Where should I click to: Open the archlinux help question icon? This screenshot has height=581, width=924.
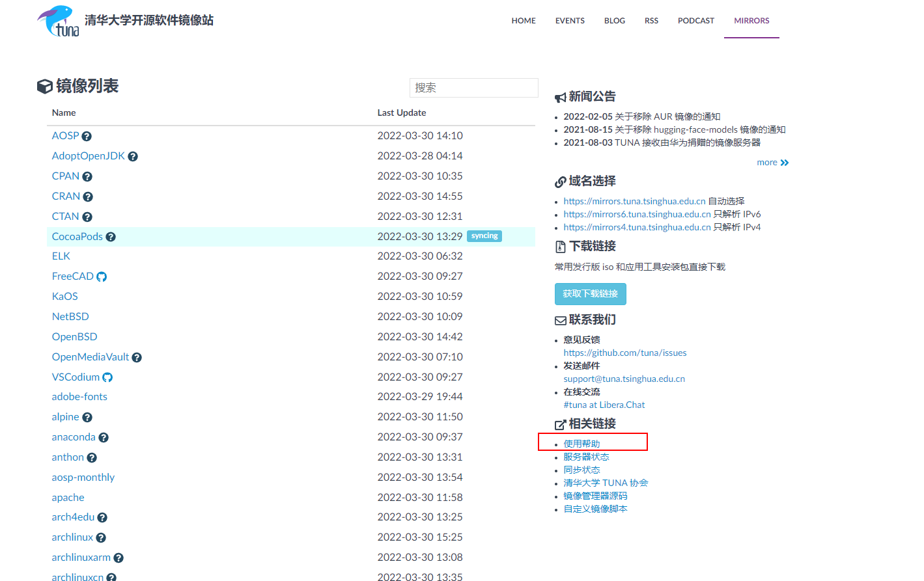tap(101, 538)
